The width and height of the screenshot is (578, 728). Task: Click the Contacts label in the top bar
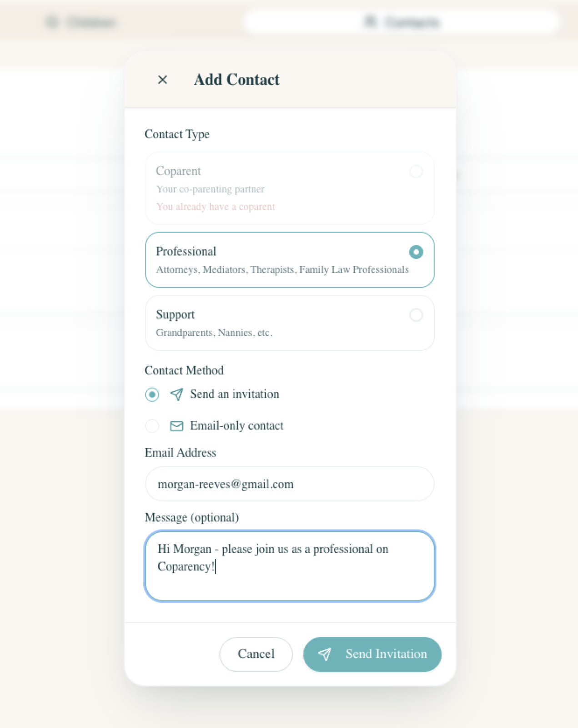tap(412, 22)
